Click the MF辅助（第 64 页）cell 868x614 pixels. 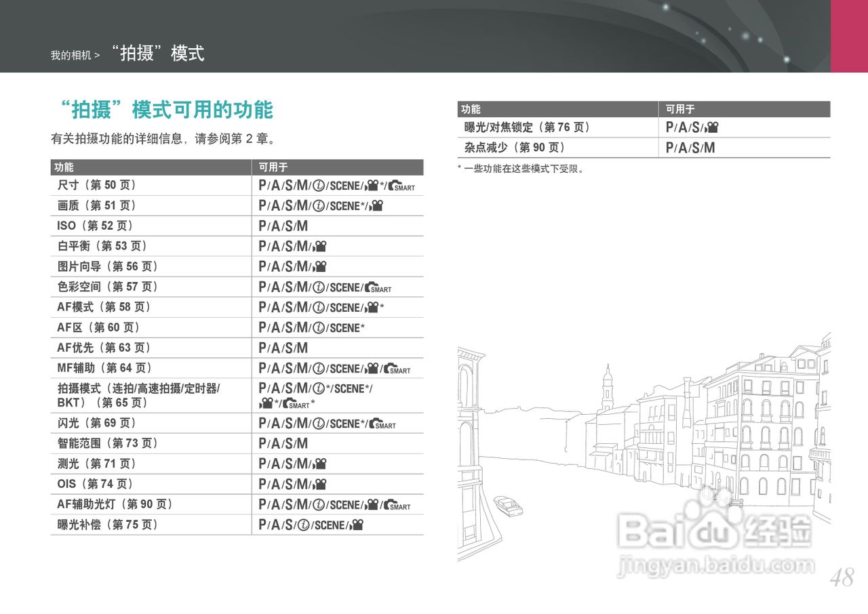click(151, 369)
